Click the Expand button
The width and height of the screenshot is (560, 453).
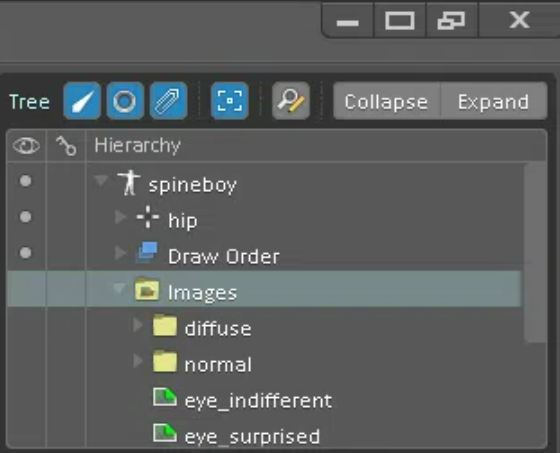494,101
